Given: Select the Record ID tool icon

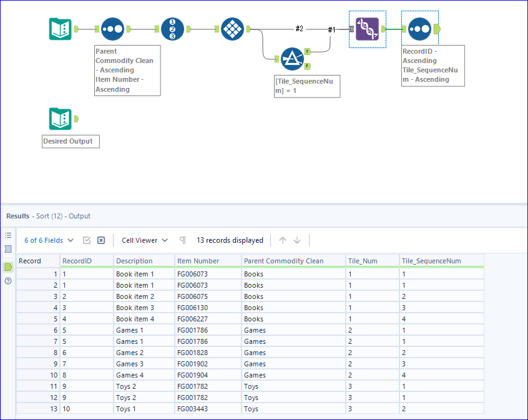Looking at the screenshot, I should 172,29.
